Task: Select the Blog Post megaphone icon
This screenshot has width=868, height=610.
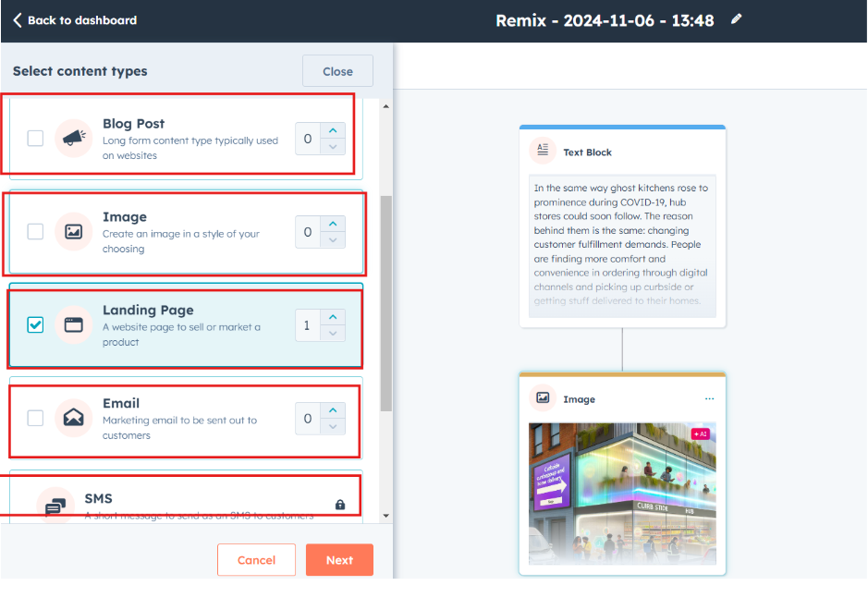Action: (x=73, y=139)
